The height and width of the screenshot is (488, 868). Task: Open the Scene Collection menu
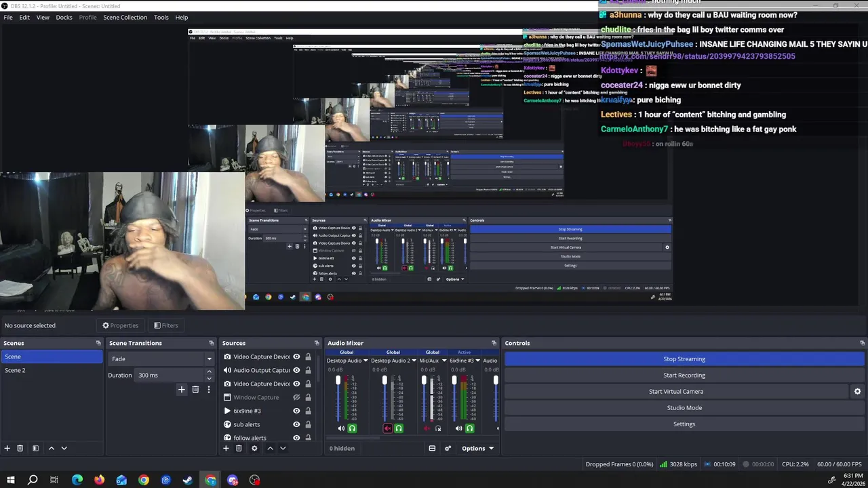[125, 17]
